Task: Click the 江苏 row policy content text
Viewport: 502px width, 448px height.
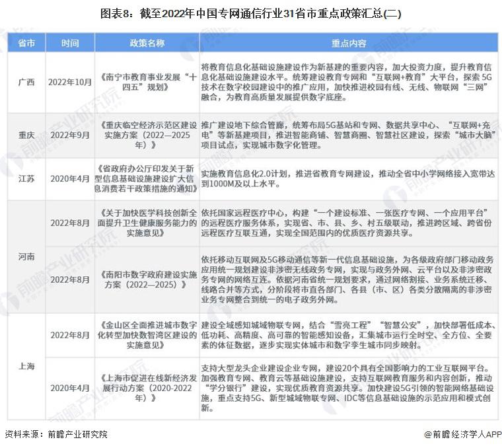Action: pyautogui.click(x=348, y=179)
